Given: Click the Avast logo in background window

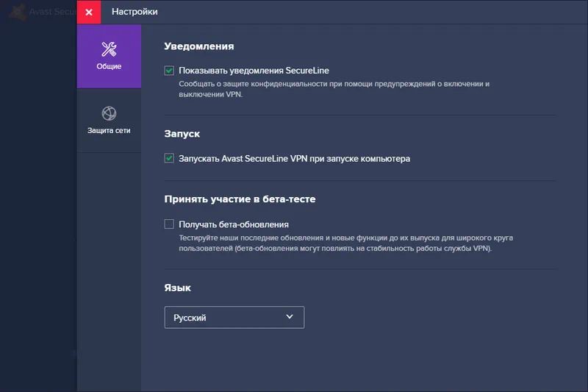Looking at the screenshot, I should coord(17,12).
